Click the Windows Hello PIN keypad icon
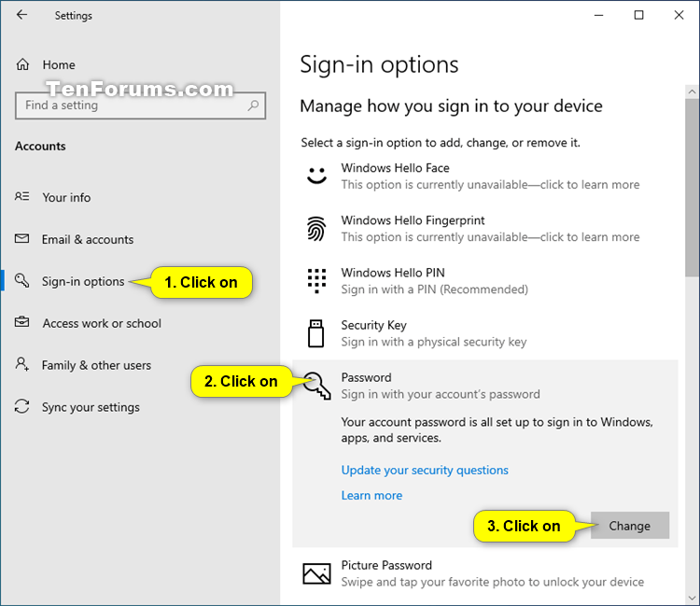700x606 pixels. coord(316,280)
